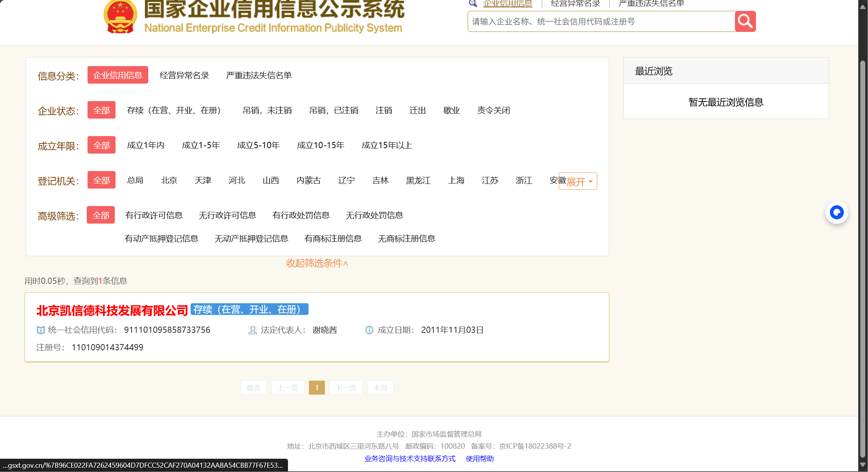Filter by 注销 enterprise status

(384, 110)
